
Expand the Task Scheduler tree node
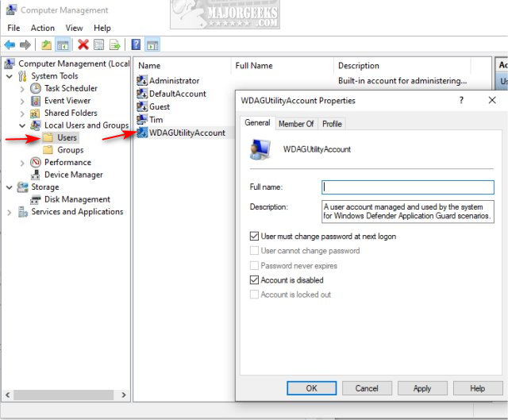click(22, 89)
